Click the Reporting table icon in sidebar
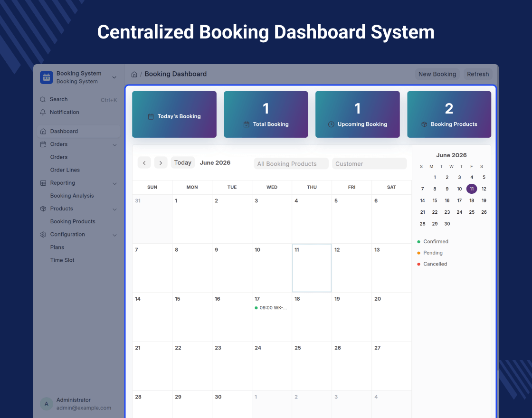Screen dimensions: 532x418 point(43,183)
